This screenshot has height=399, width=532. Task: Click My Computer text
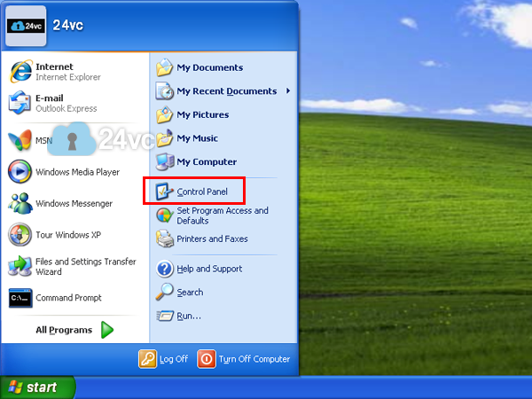[x=207, y=162]
